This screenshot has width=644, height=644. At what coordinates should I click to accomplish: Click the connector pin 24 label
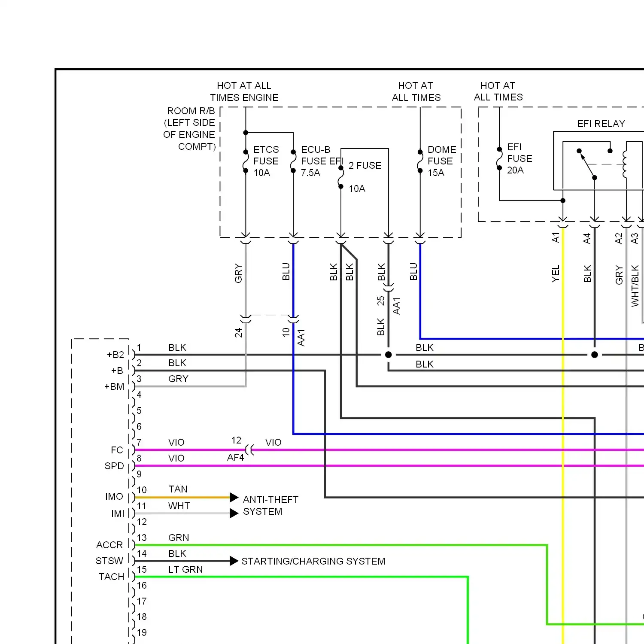(238, 332)
